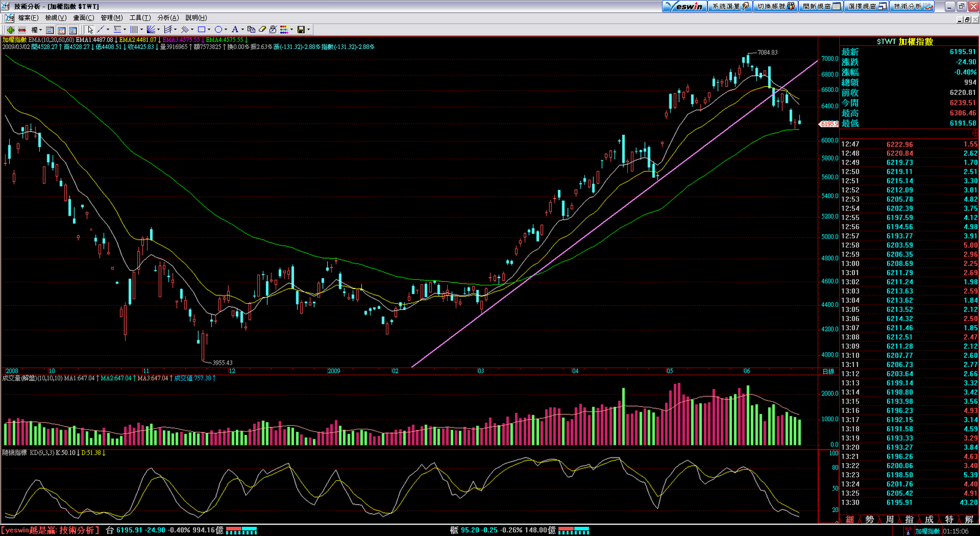Switch to 周 tab at bottom right
The height and width of the screenshot is (536, 980).
[889, 519]
